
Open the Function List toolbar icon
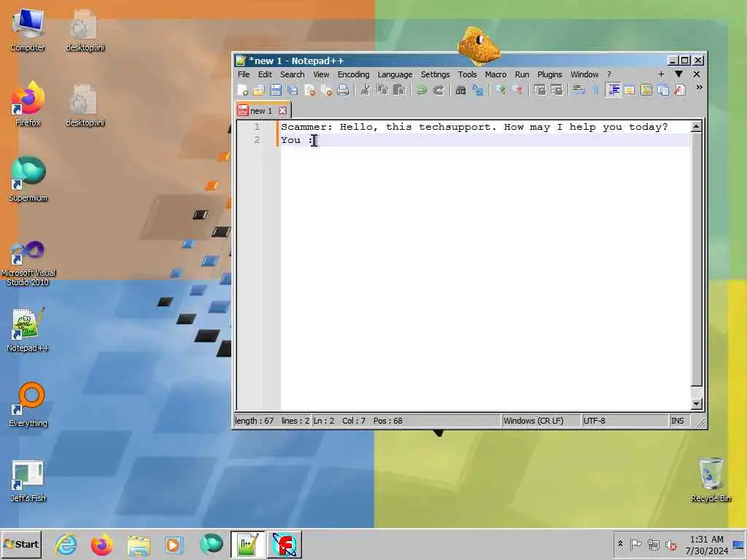click(680, 90)
